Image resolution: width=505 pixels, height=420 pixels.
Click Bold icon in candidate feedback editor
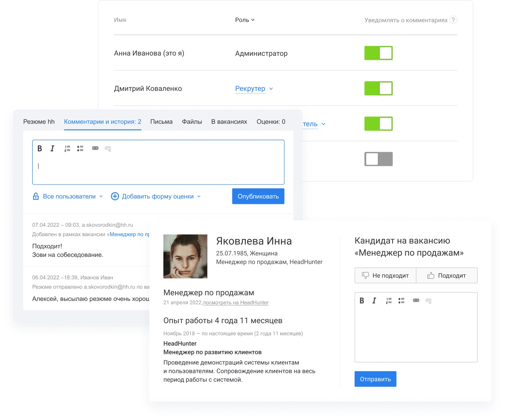coord(362,301)
